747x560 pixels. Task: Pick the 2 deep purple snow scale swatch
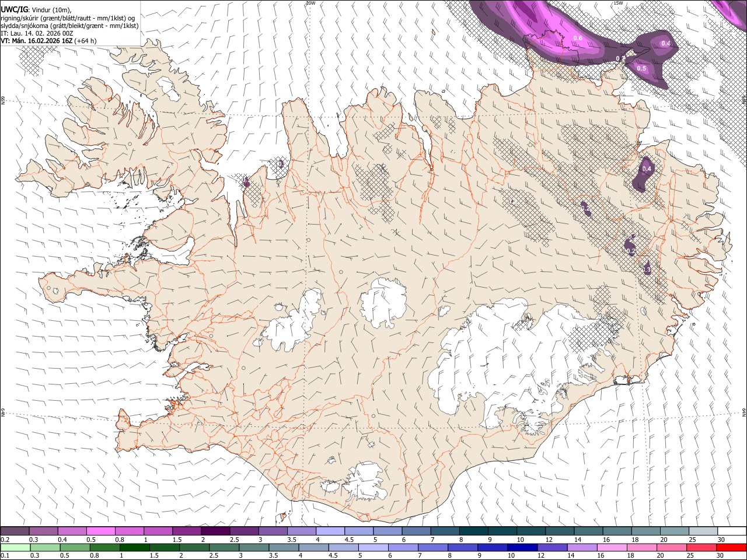(x=215, y=531)
